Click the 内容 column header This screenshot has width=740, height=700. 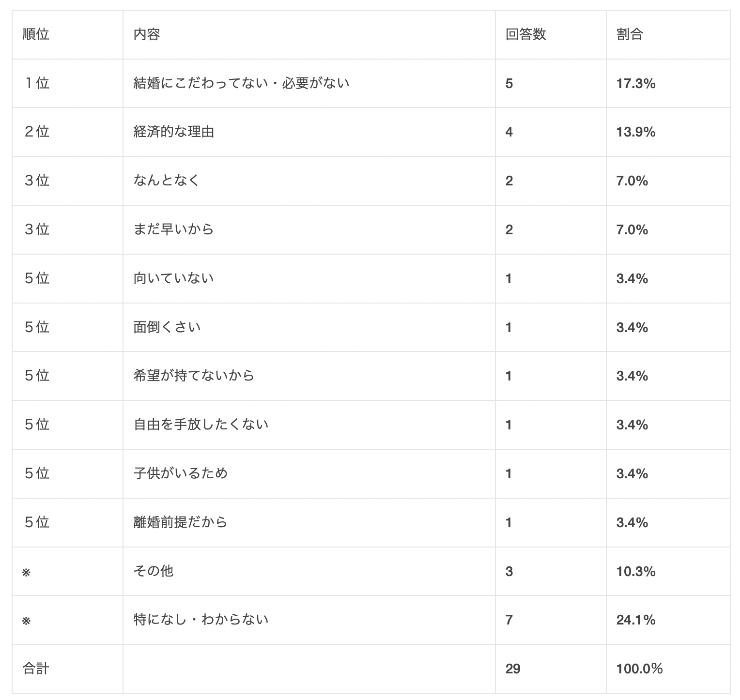coord(147,34)
